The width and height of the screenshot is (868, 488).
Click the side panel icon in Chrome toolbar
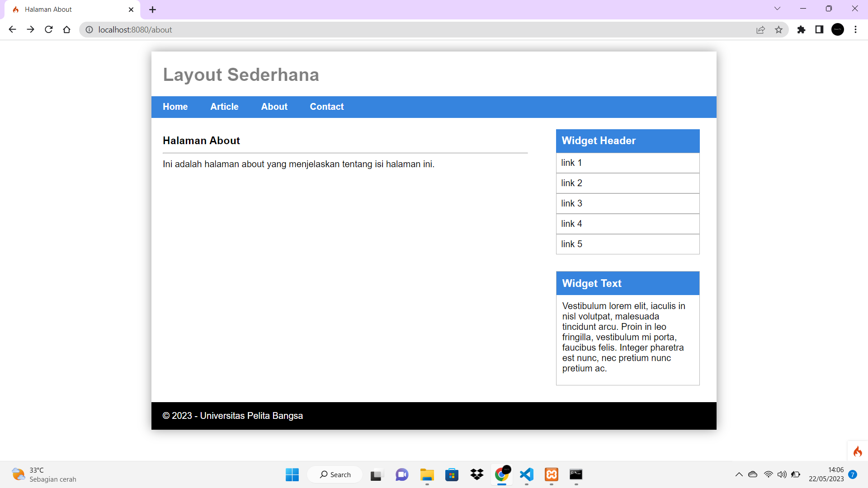(x=819, y=29)
